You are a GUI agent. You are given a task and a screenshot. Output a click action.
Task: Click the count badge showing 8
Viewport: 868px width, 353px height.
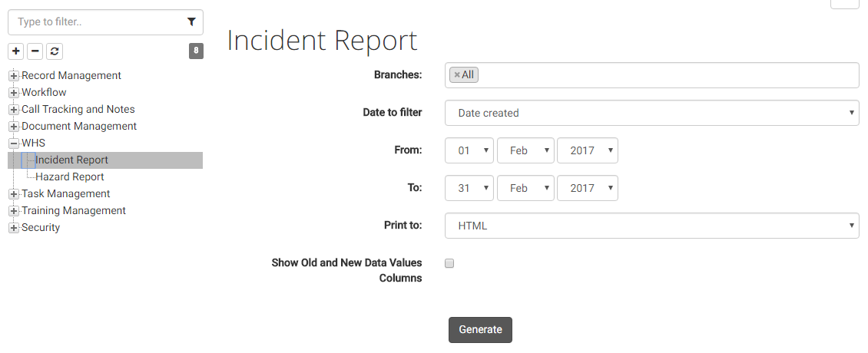pyautogui.click(x=196, y=51)
